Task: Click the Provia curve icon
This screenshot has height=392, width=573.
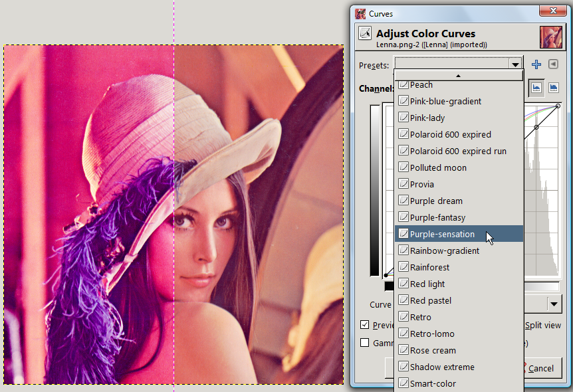Action: 403,183
